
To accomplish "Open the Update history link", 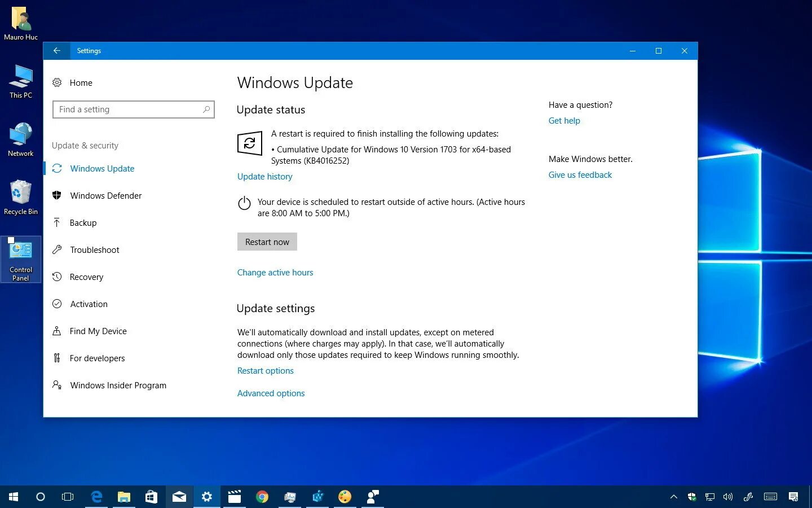I will tap(265, 177).
